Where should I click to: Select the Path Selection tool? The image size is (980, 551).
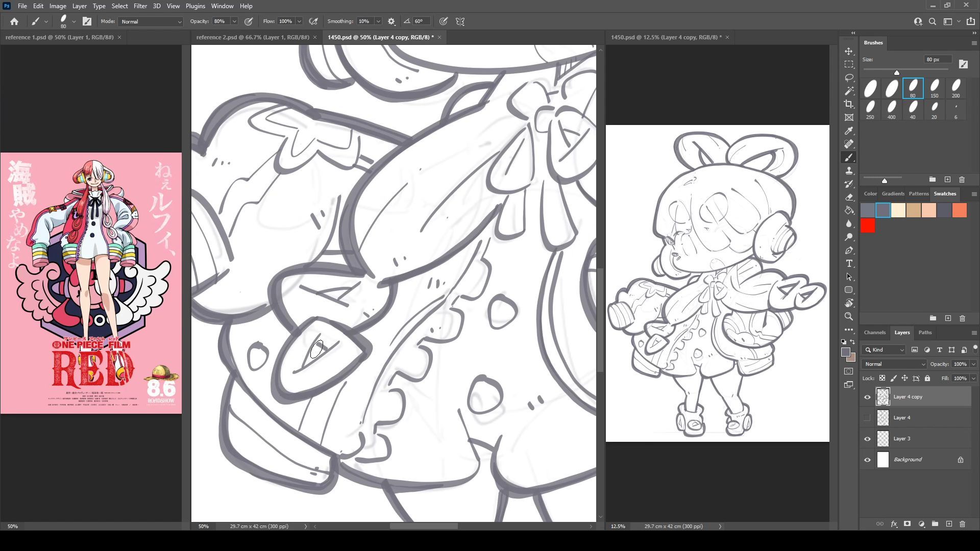(849, 277)
